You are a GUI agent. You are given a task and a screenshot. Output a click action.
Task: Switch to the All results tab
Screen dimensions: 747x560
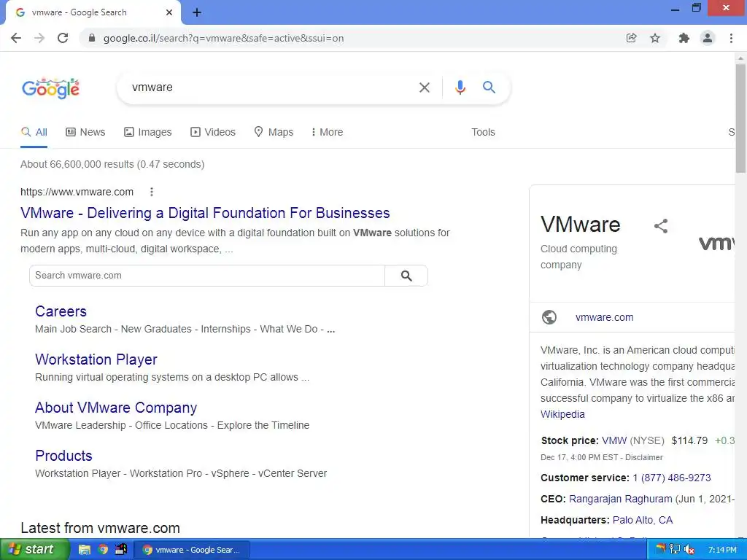[x=34, y=133]
